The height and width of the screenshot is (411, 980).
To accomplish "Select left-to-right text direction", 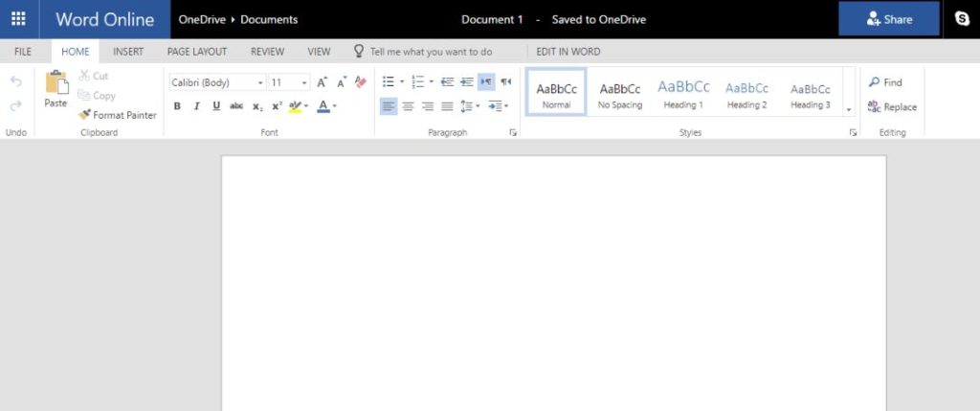I will click(x=486, y=82).
